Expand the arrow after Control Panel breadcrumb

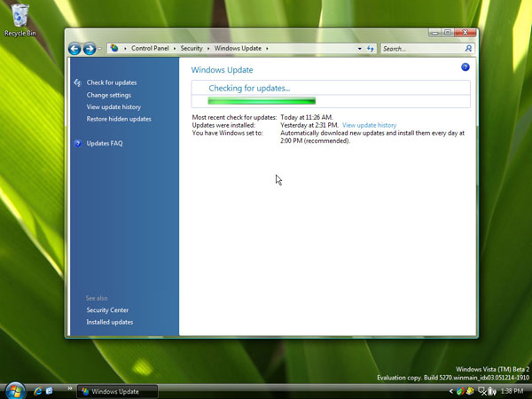pos(175,49)
